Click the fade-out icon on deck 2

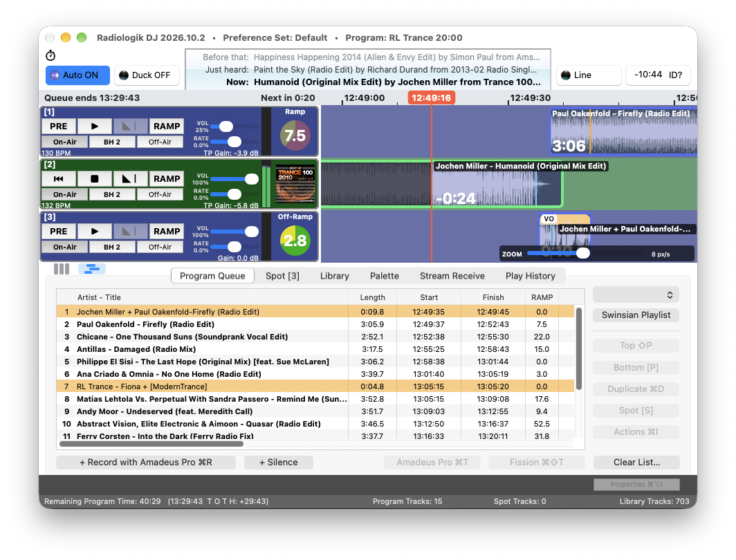(x=130, y=178)
